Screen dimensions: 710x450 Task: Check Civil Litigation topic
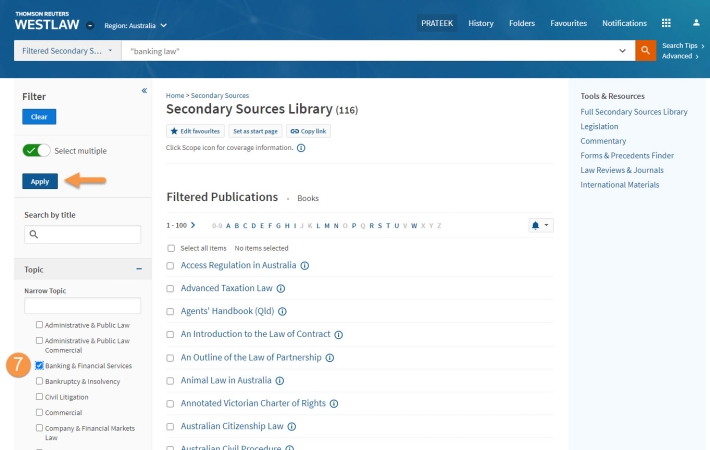coord(39,397)
